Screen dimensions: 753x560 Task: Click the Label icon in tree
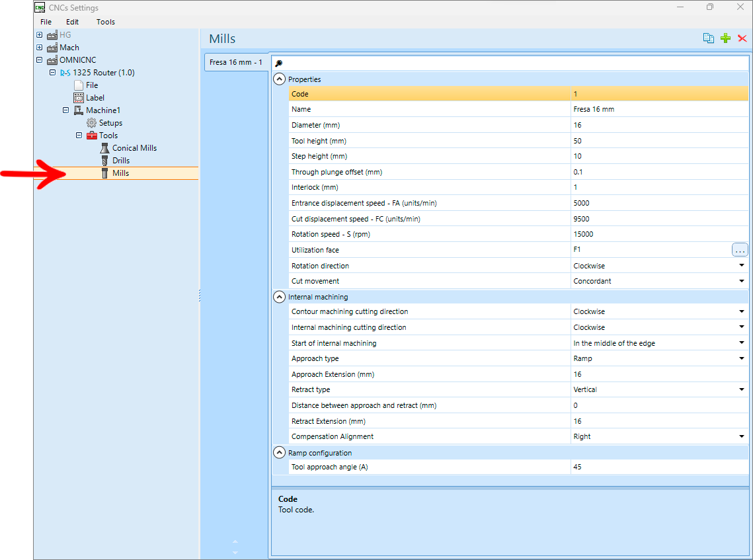[x=79, y=97]
